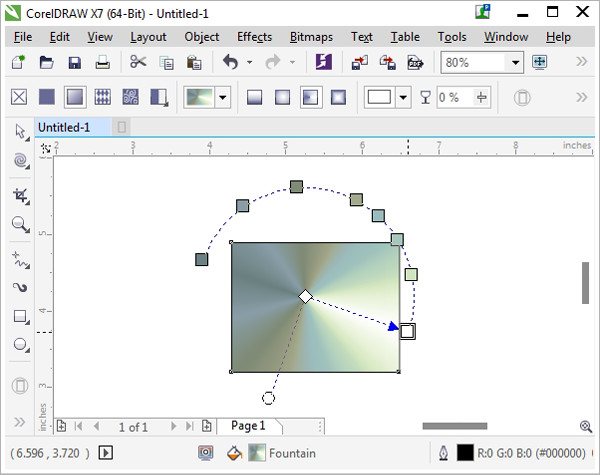
Task: Open the Undo history dropdown arrow
Action: pos(249,62)
